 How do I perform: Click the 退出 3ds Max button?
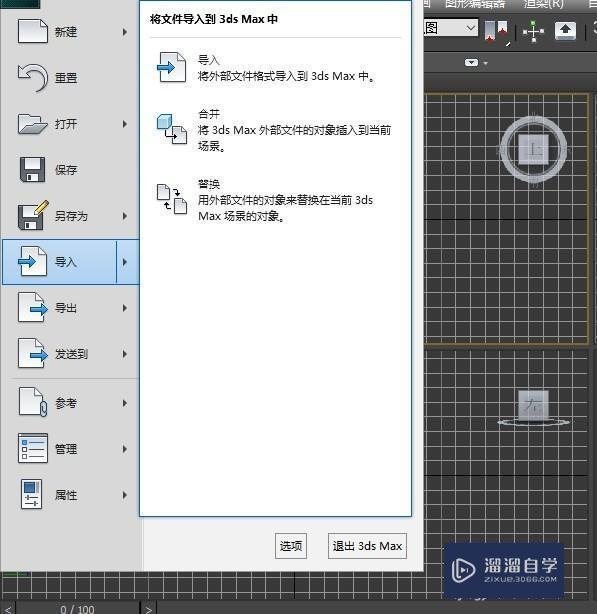[x=367, y=546]
